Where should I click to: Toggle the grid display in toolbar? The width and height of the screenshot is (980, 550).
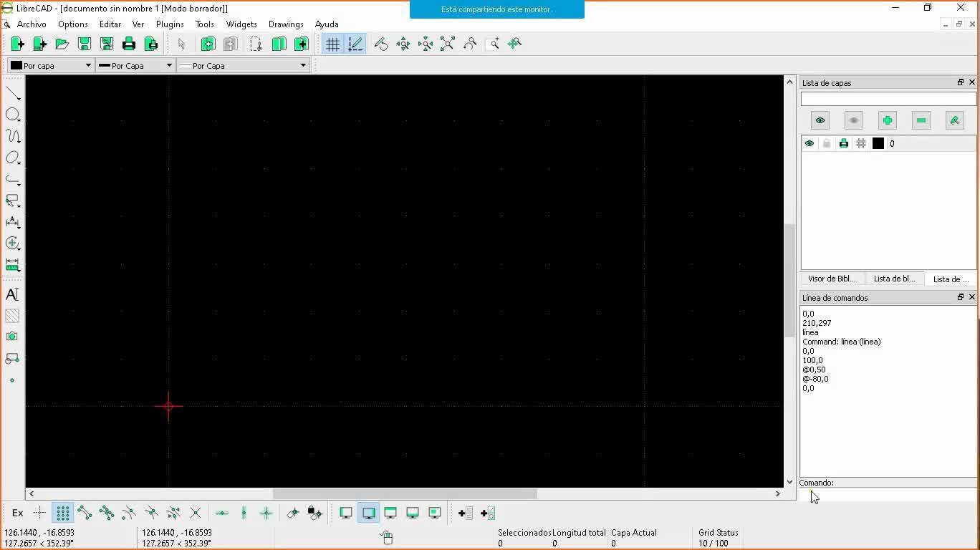pos(332,44)
